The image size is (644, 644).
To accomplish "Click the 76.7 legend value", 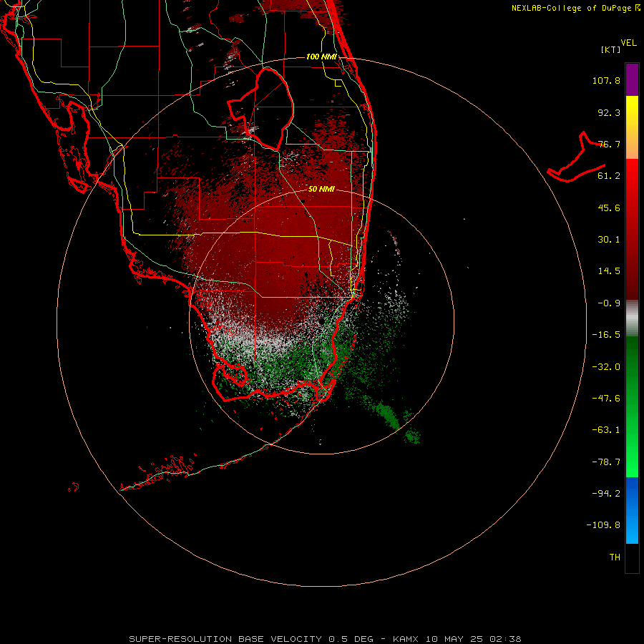I will (609, 144).
